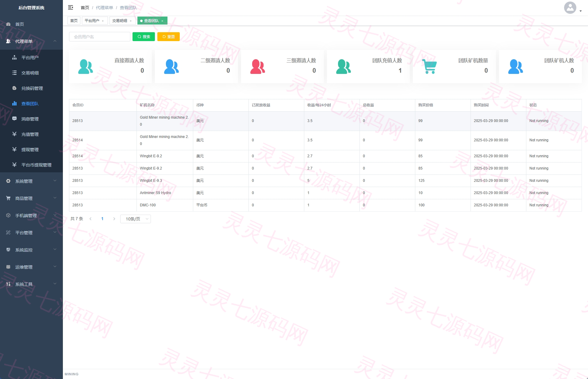
Task: Expand the 系统管理 menu
Action: [x=31, y=181]
